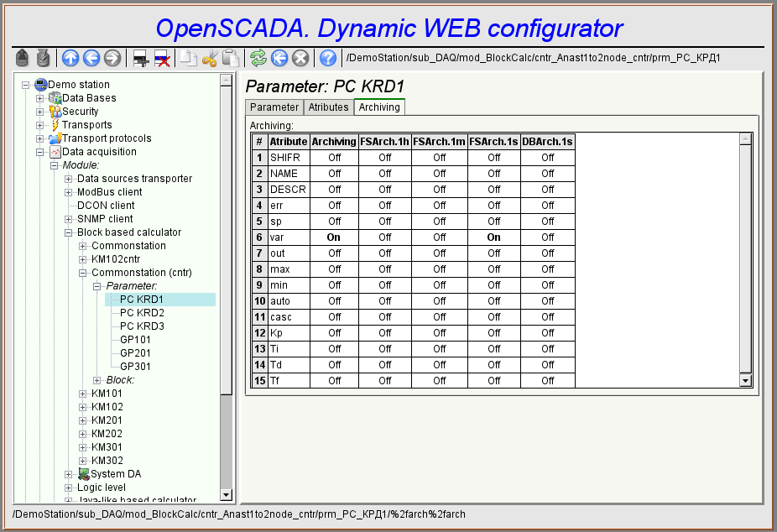777x532 pixels.
Task: Expand the Security tree node
Action: click(40, 112)
